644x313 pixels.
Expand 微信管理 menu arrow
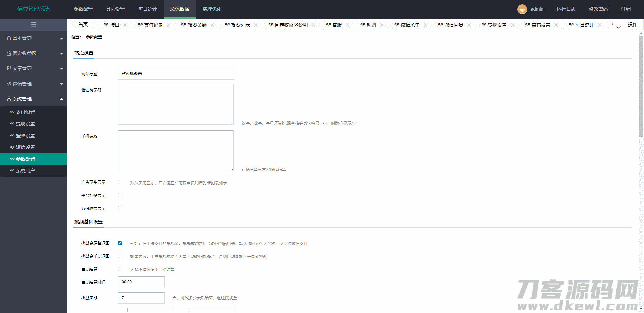tap(62, 84)
